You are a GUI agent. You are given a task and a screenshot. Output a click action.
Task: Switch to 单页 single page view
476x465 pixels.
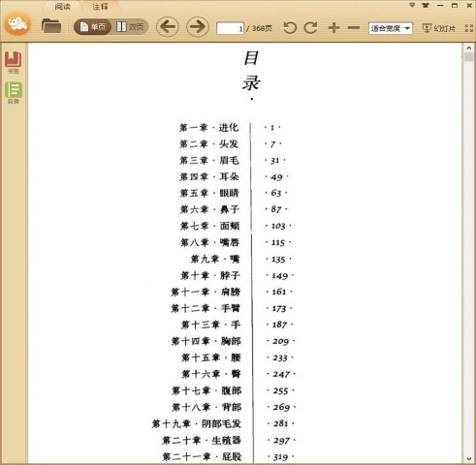coord(93,27)
